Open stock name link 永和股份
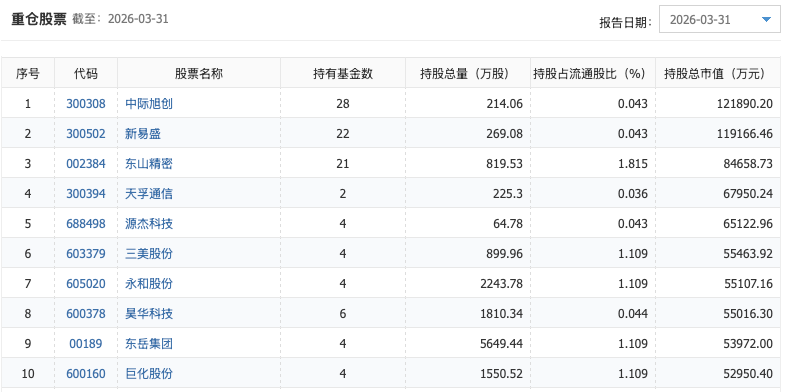The width and height of the screenshot is (786, 392). pos(149,284)
